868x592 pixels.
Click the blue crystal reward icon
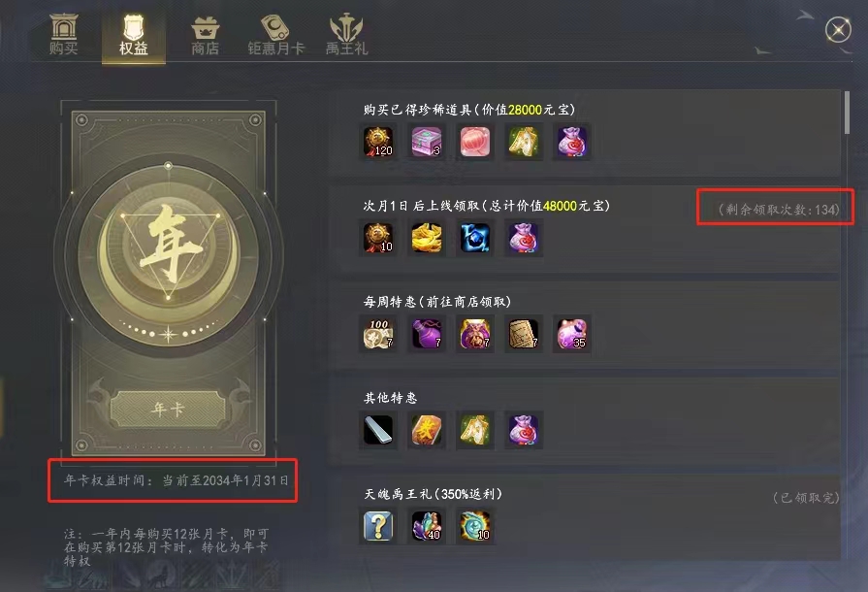coord(475,238)
